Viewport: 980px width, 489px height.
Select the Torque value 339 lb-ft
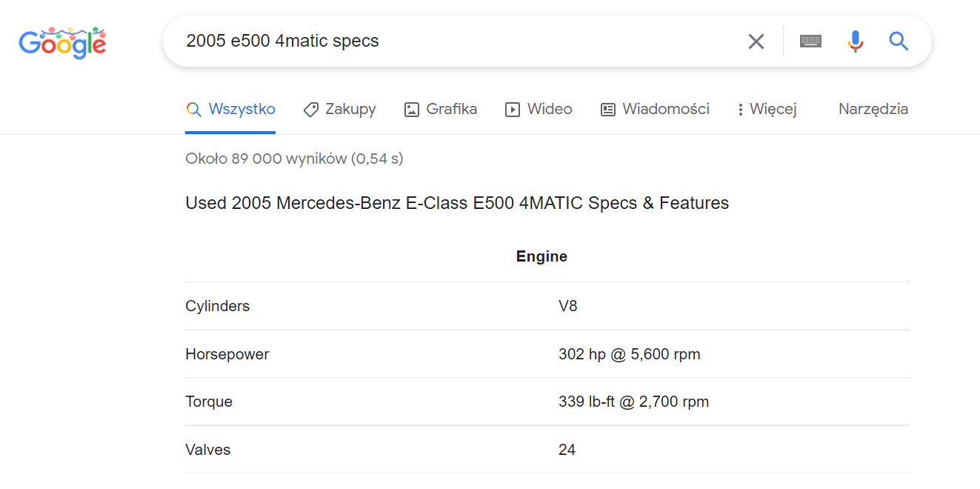coord(633,402)
